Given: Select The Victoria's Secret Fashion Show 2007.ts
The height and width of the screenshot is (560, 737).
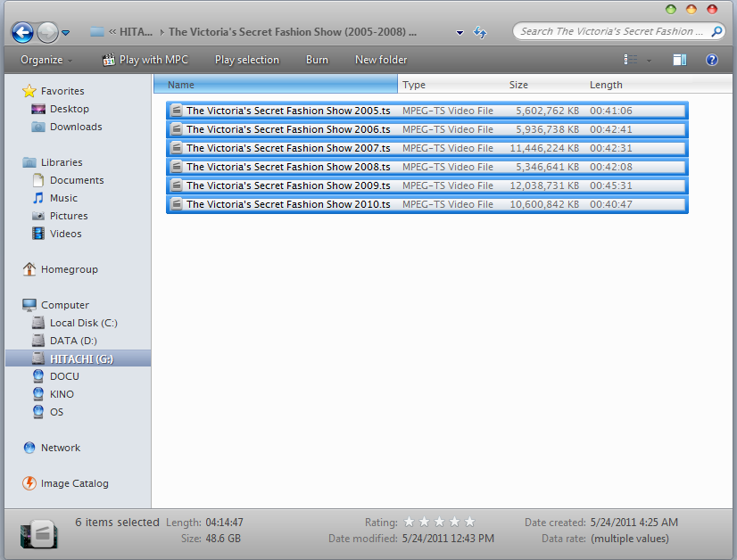Looking at the screenshot, I should [427, 148].
